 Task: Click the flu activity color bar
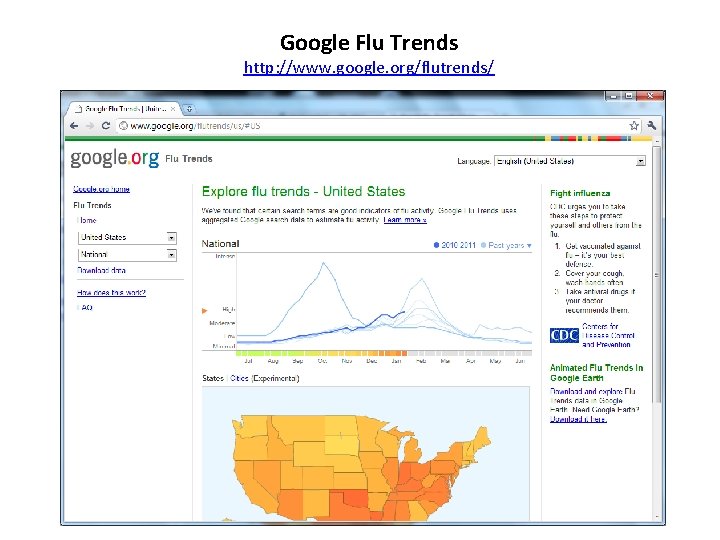(384, 353)
